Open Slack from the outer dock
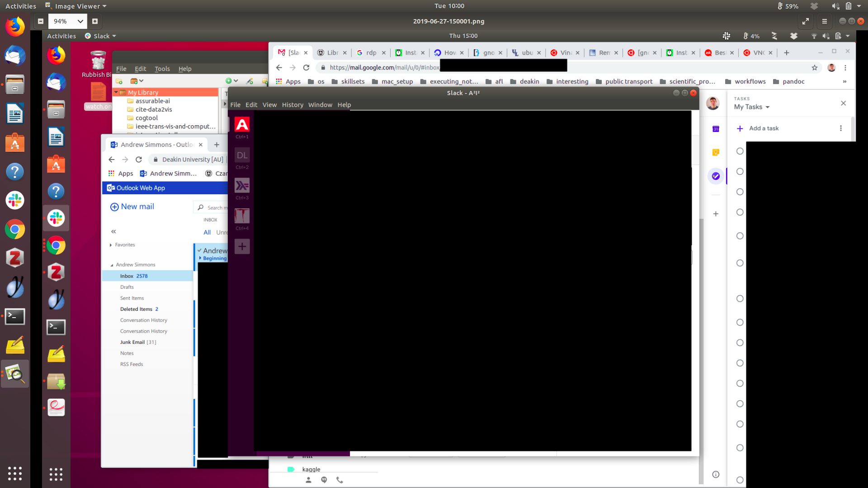 tap(15, 200)
